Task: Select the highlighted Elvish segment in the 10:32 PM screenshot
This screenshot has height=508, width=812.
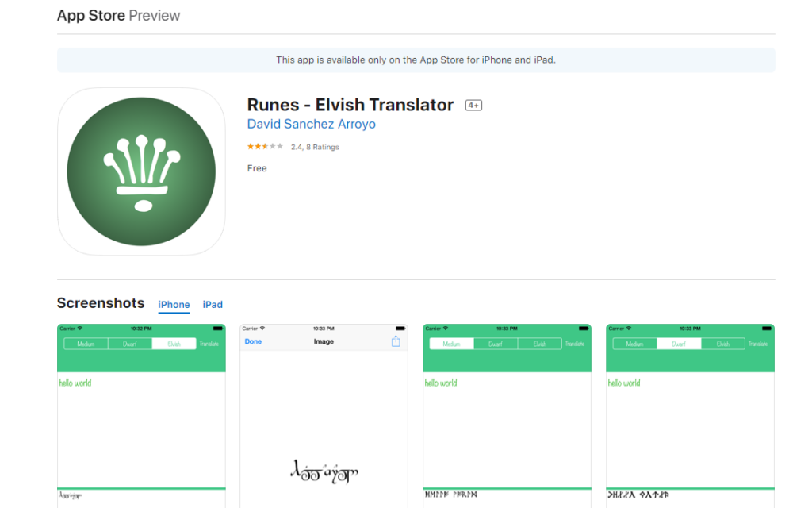Action: click(x=174, y=344)
